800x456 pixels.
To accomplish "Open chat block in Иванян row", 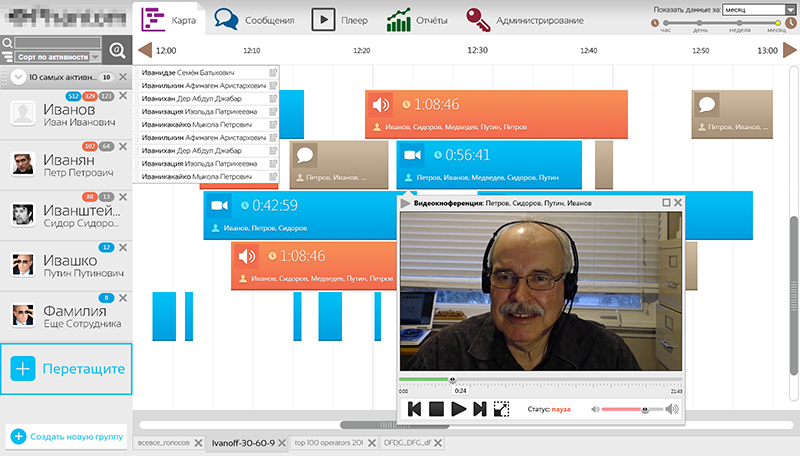I will 339,165.
